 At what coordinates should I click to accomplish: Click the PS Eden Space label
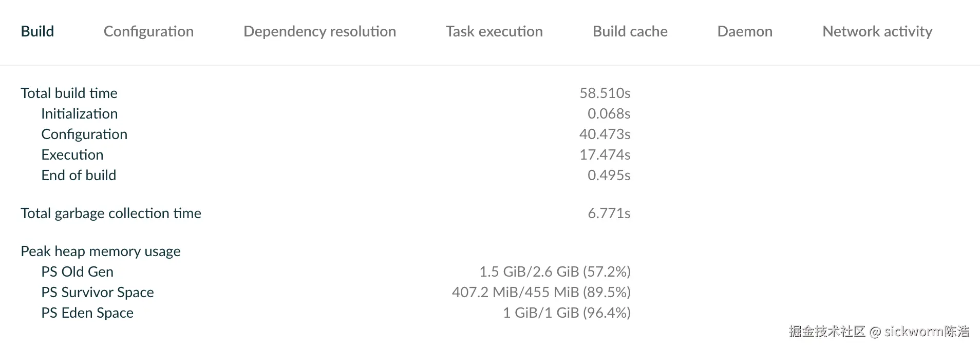pyautogui.click(x=87, y=313)
